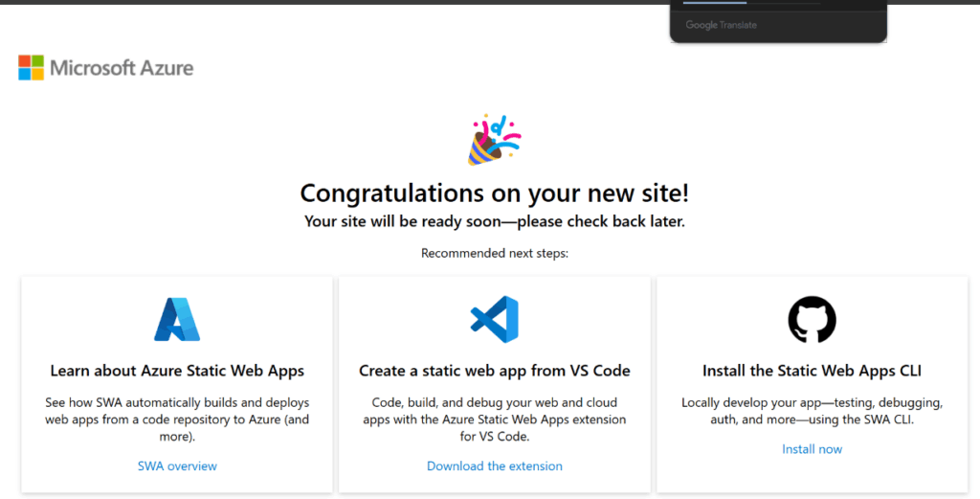
Task: Click the 'Learn about Azure Static Web Apps' title
Action: [x=177, y=371]
